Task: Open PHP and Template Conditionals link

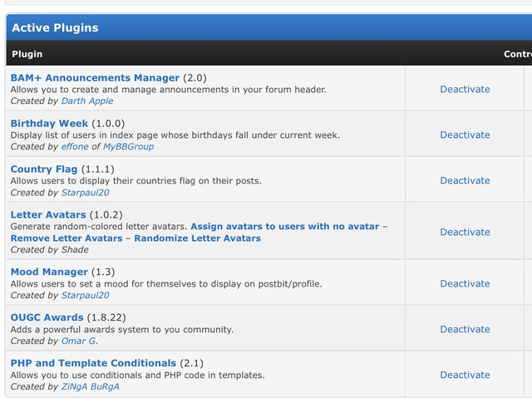Action: click(x=93, y=363)
